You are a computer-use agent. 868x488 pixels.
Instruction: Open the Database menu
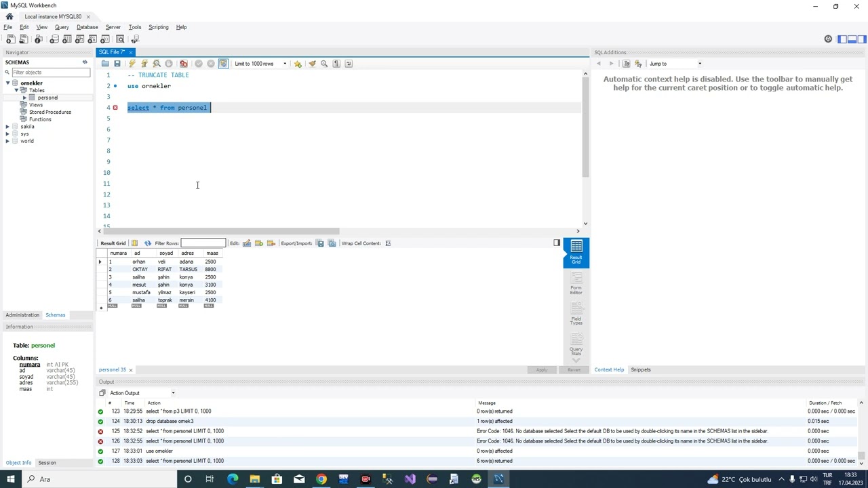pyautogui.click(x=87, y=27)
